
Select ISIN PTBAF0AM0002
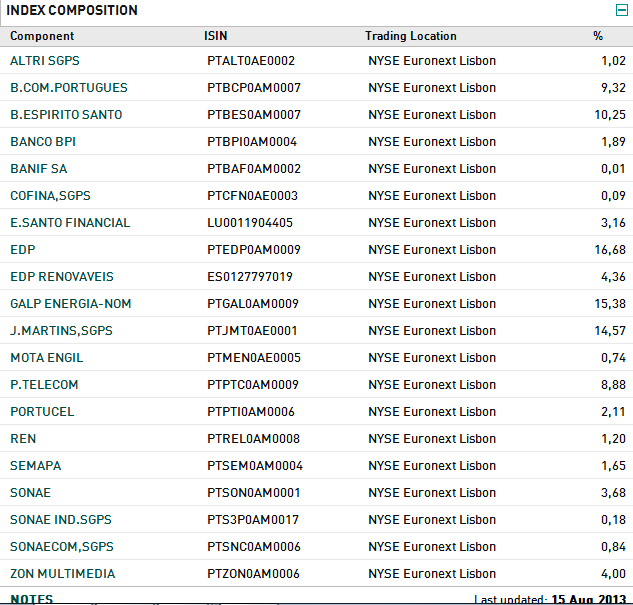tap(254, 169)
